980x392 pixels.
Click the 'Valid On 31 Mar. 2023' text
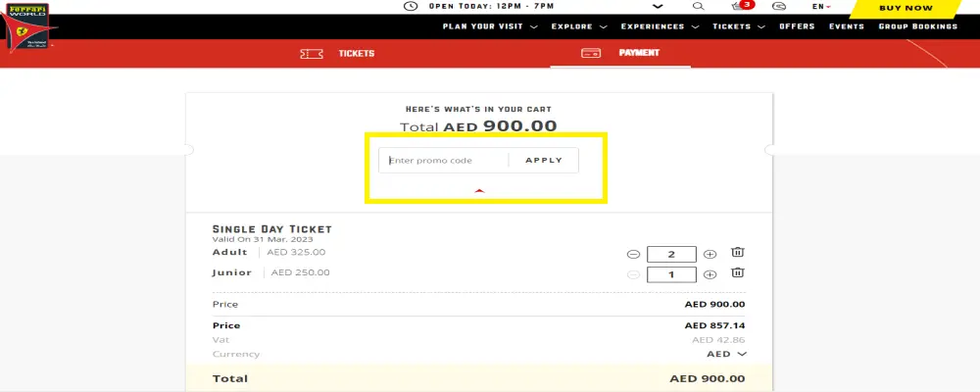point(263,239)
